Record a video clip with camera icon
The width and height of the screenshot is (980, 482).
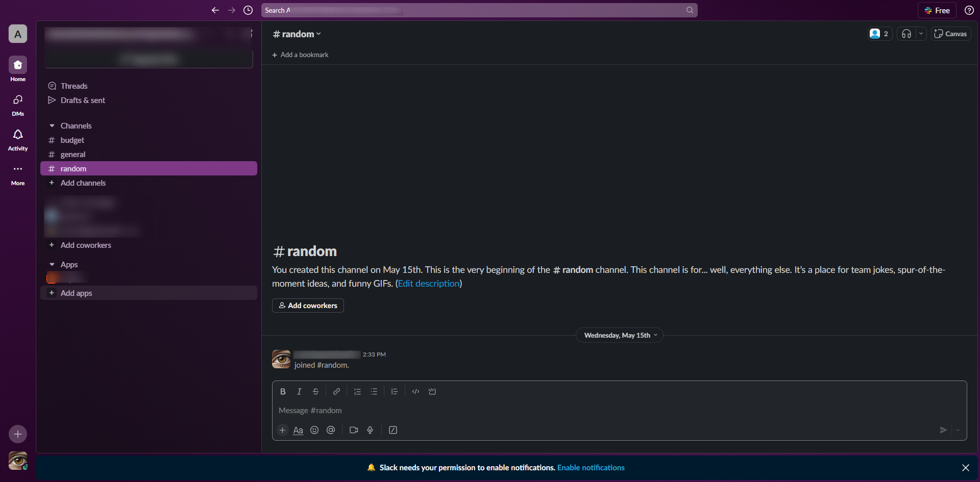[x=354, y=430]
